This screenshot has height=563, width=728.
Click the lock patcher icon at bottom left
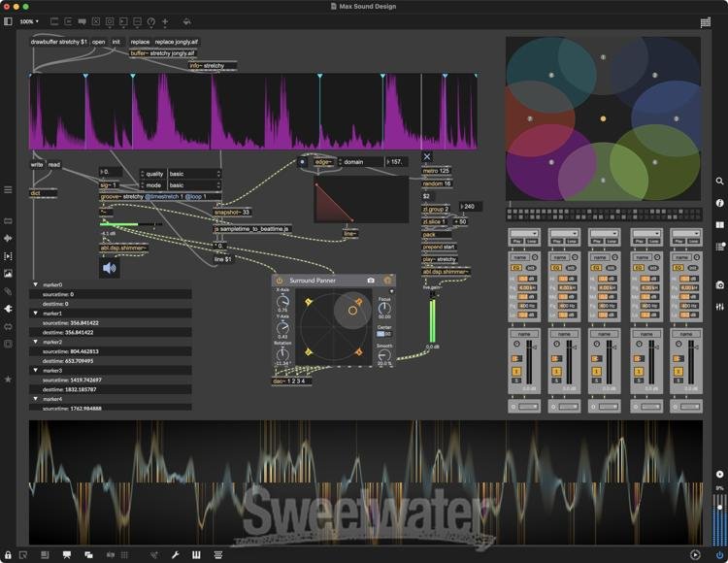pyautogui.click(x=9, y=554)
